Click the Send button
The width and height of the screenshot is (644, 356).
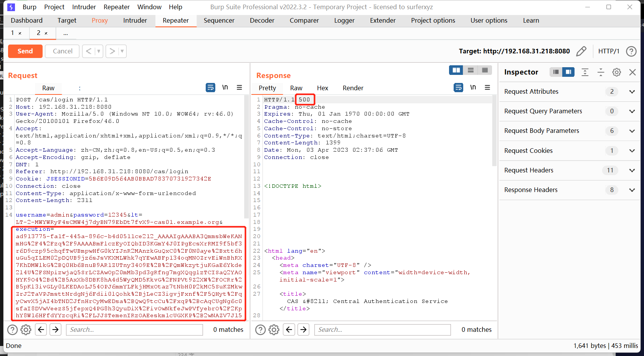click(x=25, y=51)
